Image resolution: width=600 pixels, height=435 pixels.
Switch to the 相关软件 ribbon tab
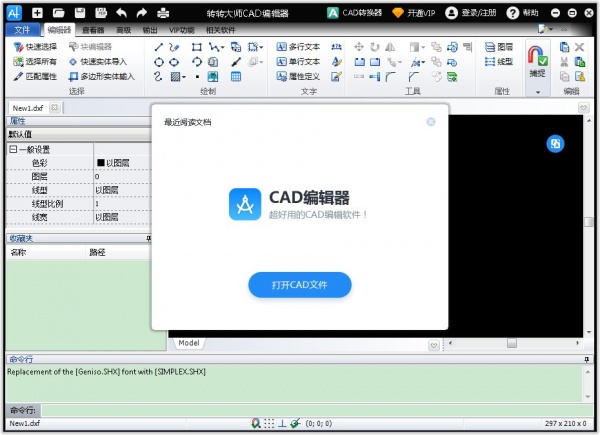[x=220, y=30]
